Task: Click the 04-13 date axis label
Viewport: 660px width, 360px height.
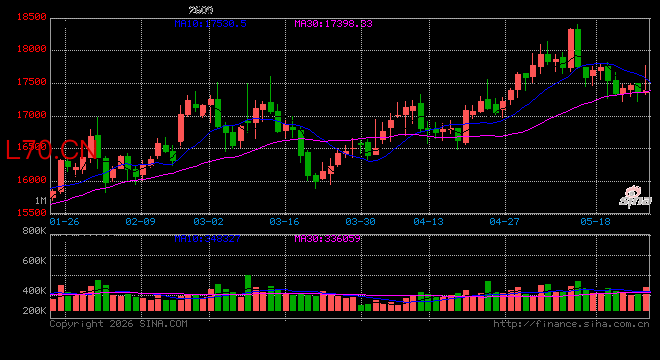Action: (428, 221)
